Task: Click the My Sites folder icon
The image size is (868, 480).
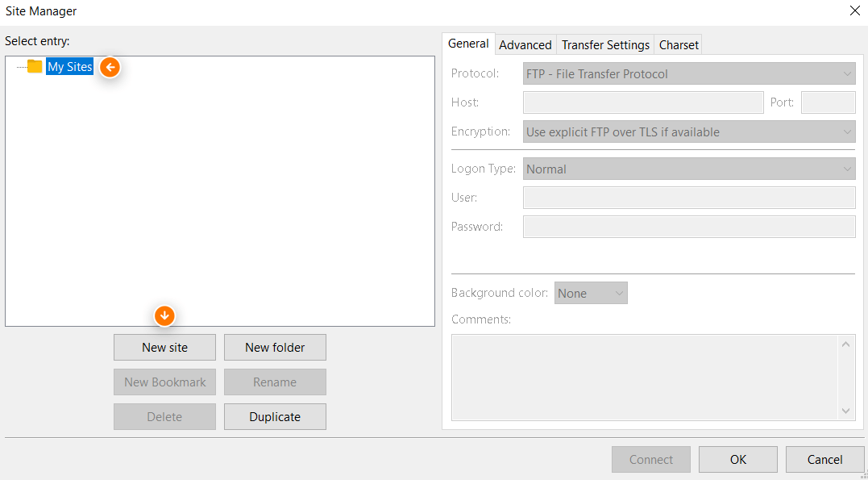Action: coord(34,67)
